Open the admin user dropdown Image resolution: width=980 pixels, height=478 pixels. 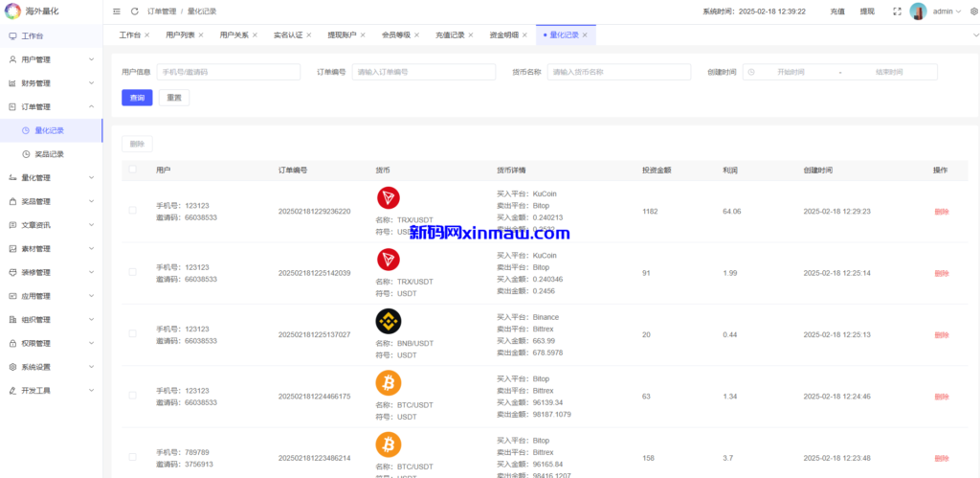pyautogui.click(x=947, y=11)
